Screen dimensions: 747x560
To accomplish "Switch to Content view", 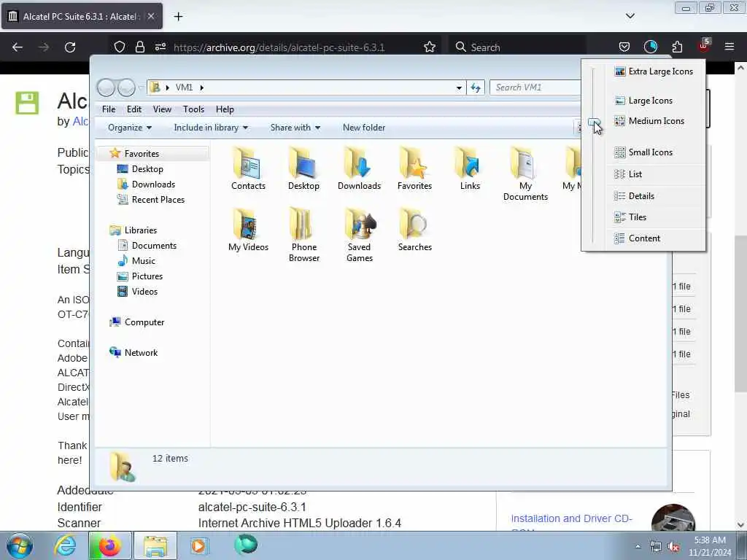I will (x=654, y=238).
